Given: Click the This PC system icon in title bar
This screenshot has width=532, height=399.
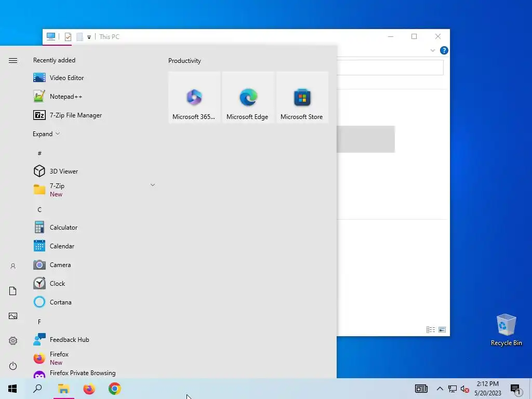Looking at the screenshot, I should (51, 36).
